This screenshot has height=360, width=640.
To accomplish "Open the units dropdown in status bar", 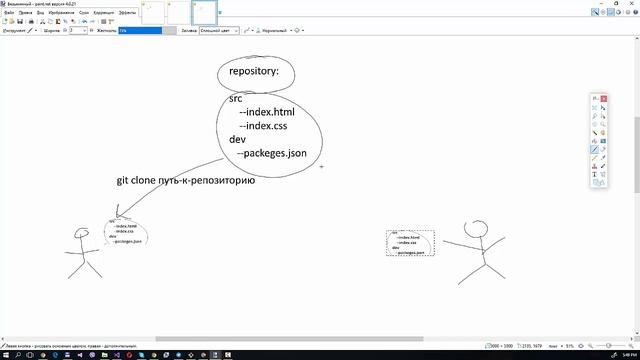I will click(x=556, y=346).
